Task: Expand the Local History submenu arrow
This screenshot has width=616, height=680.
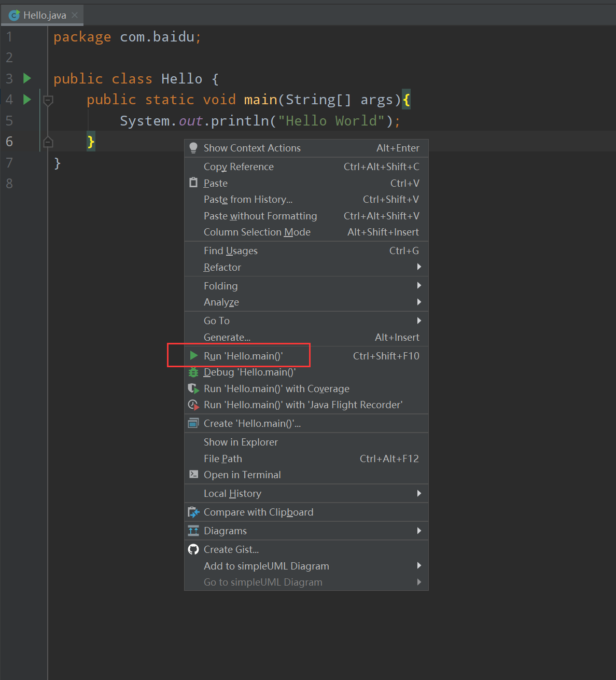Action: click(419, 493)
